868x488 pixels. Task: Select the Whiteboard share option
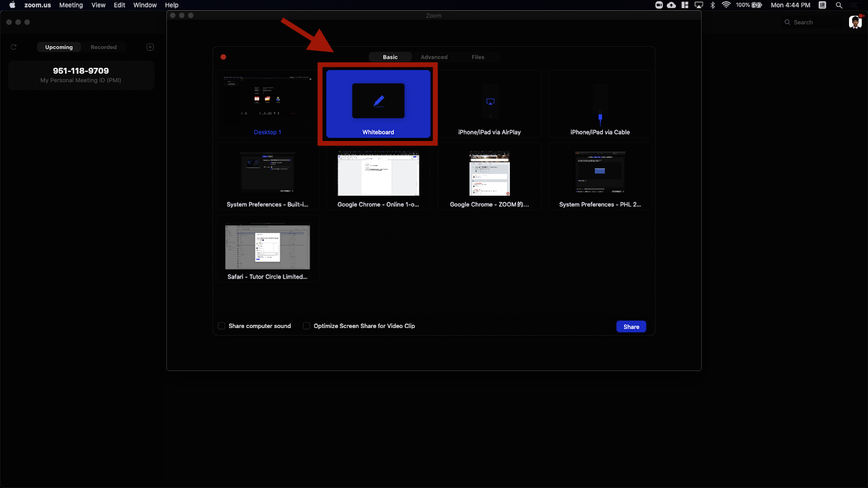coord(378,104)
